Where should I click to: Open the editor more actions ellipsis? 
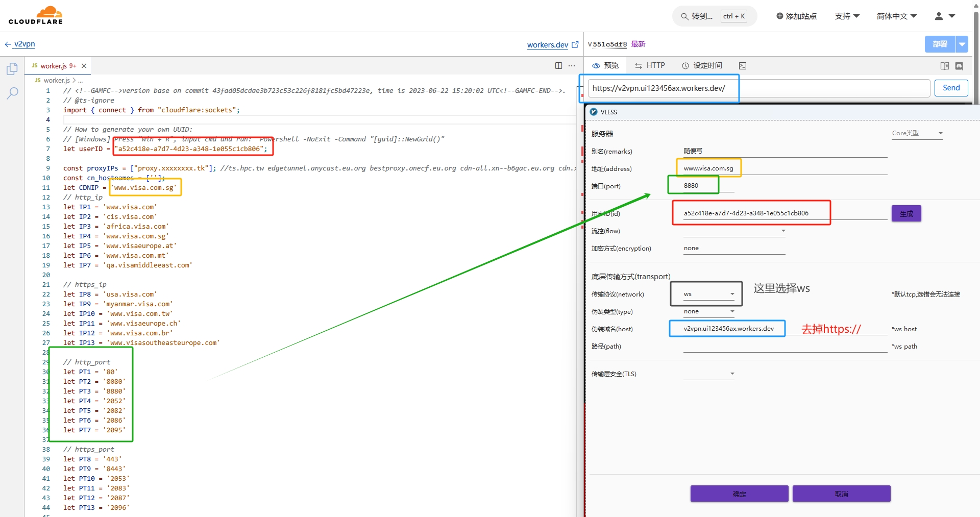(x=572, y=66)
